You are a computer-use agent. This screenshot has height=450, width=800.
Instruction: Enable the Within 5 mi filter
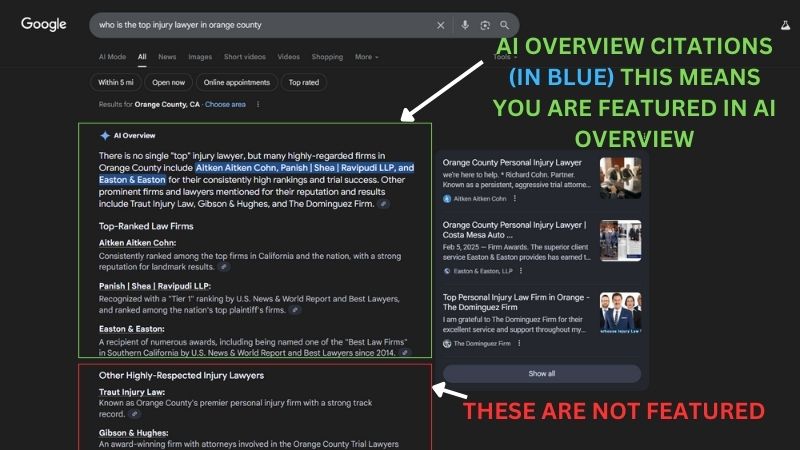pyautogui.click(x=114, y=82)
